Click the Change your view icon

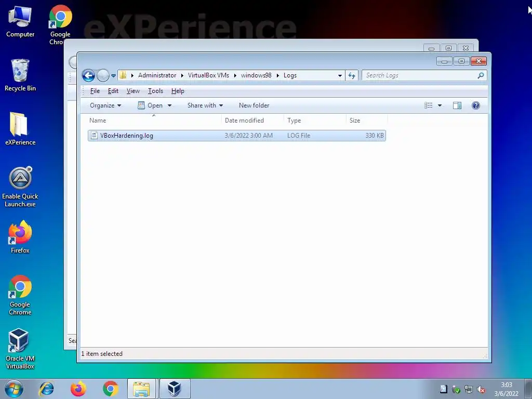tap(428, 105)
